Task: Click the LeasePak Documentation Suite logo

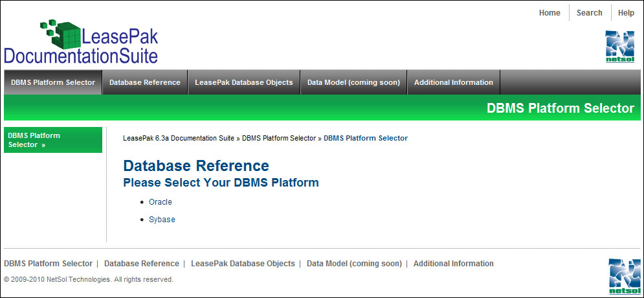Action: (x=81, y=42)
